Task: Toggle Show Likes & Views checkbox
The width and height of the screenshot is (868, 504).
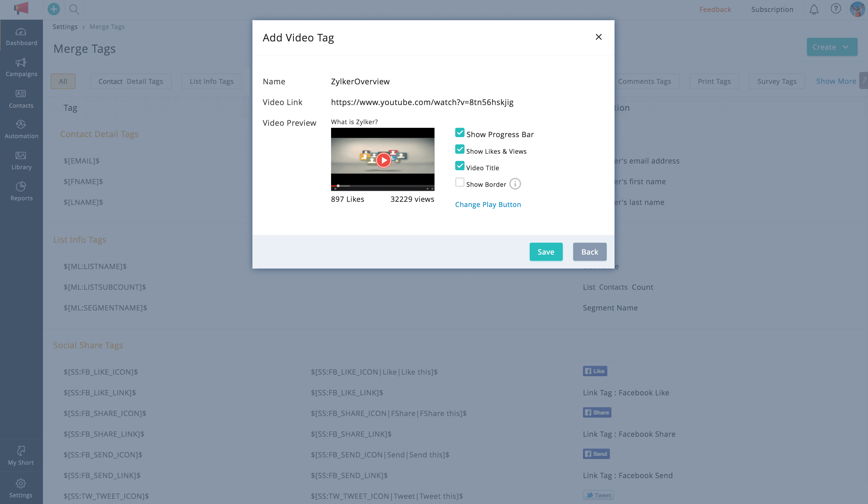Action: [x=460, y=149]
